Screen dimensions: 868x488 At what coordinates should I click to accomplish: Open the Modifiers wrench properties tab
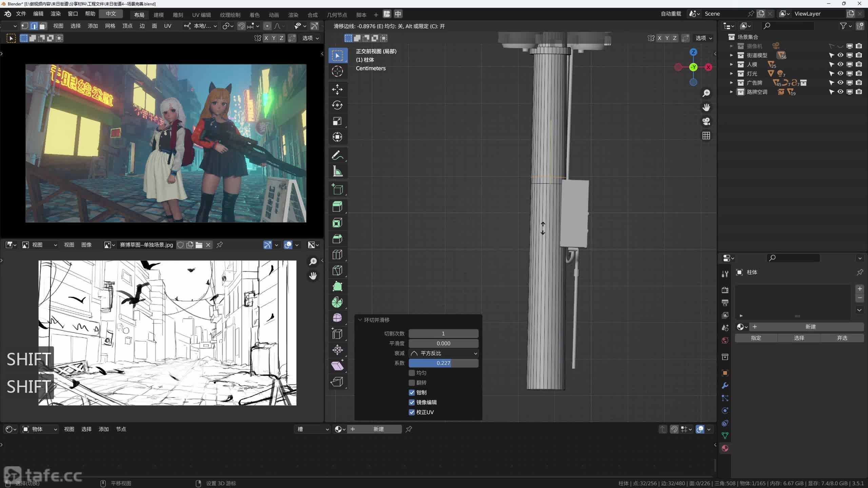(725, 386)
